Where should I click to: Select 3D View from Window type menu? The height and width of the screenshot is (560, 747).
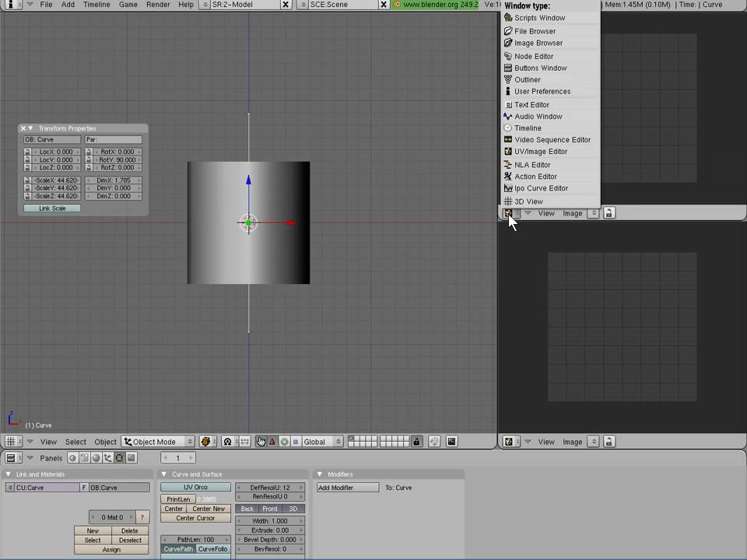coord(551,201)
